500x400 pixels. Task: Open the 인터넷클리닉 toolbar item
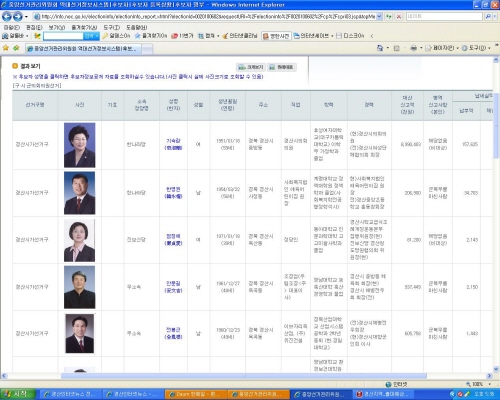click(240, 36)
